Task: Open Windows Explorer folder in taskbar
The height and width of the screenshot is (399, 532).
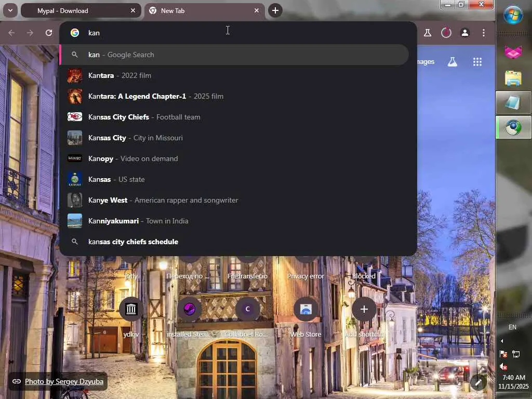Action: 513,78
